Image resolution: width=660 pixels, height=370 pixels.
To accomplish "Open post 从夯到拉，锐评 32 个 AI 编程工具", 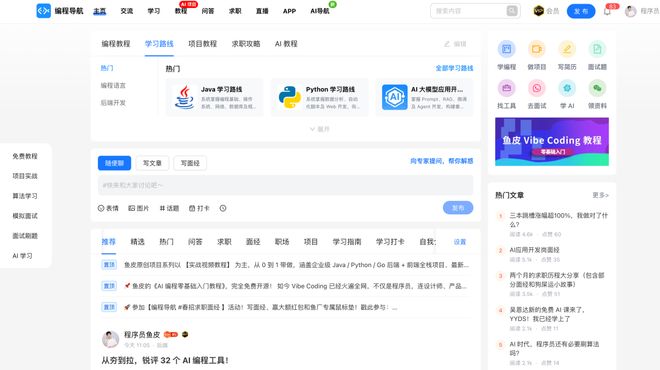I will 165,360.
